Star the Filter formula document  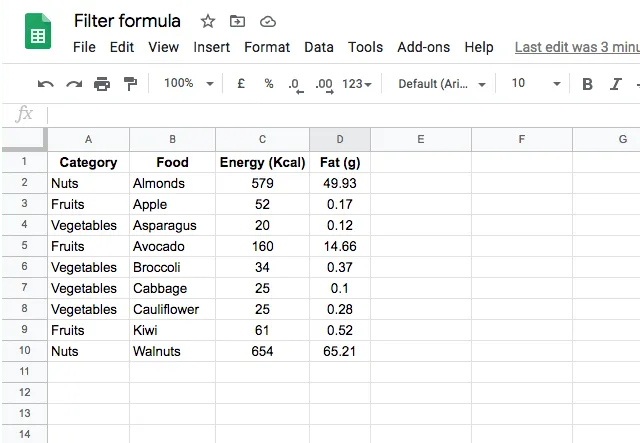[208, 21]
